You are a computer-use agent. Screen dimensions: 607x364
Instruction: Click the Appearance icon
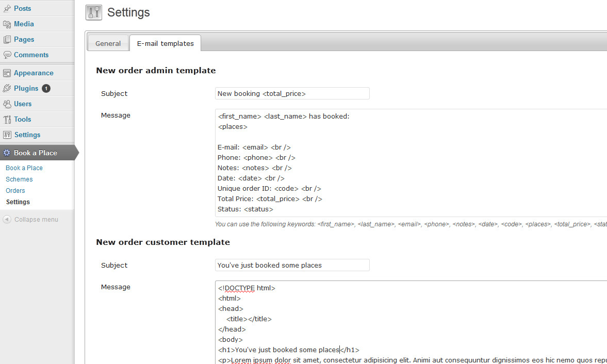(x=7, y=73)
